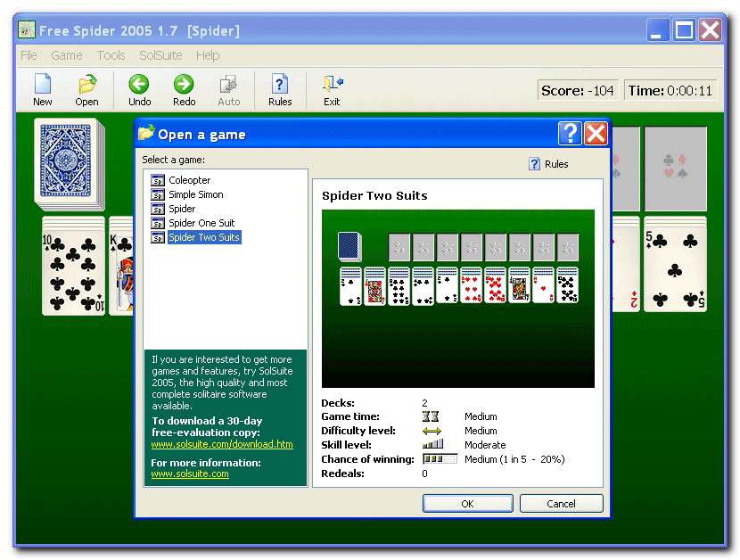
Task: Click the Spider Two Suits preview image
Action: pyautogui.click(x=457, y=299)
